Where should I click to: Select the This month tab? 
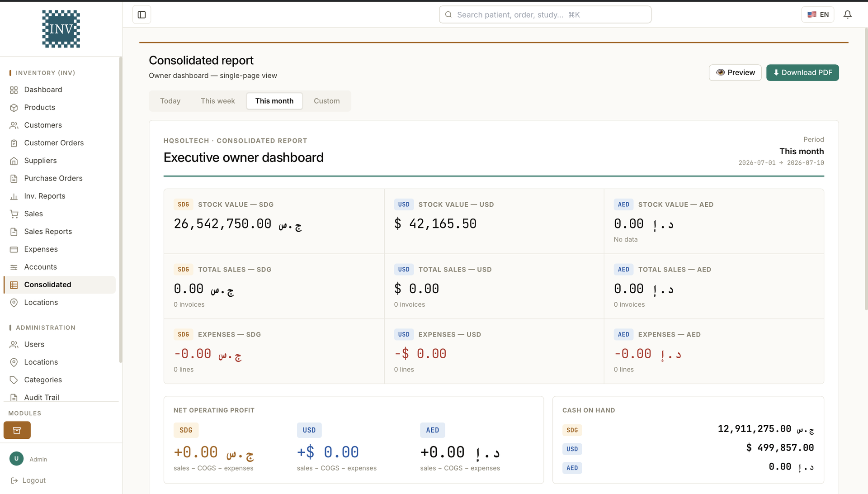click(x=274, y=101)
